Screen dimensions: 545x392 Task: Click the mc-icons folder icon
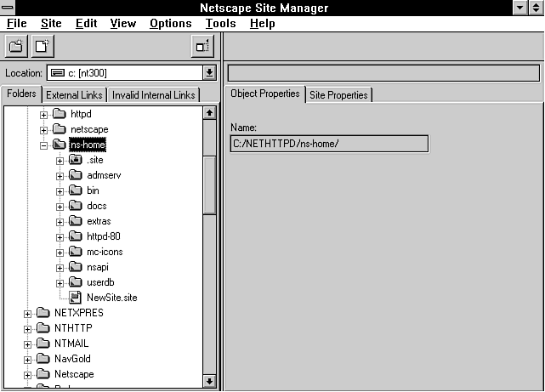[74, 252]
